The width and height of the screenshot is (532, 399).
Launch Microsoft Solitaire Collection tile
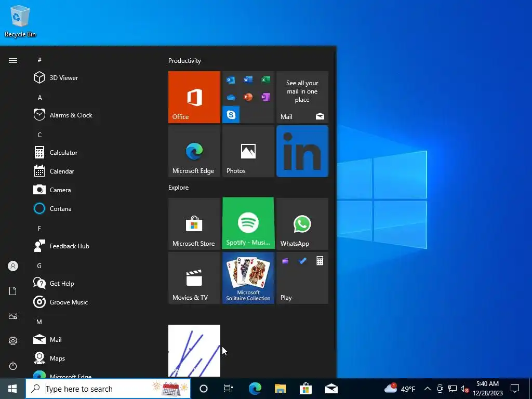(248, 278)
